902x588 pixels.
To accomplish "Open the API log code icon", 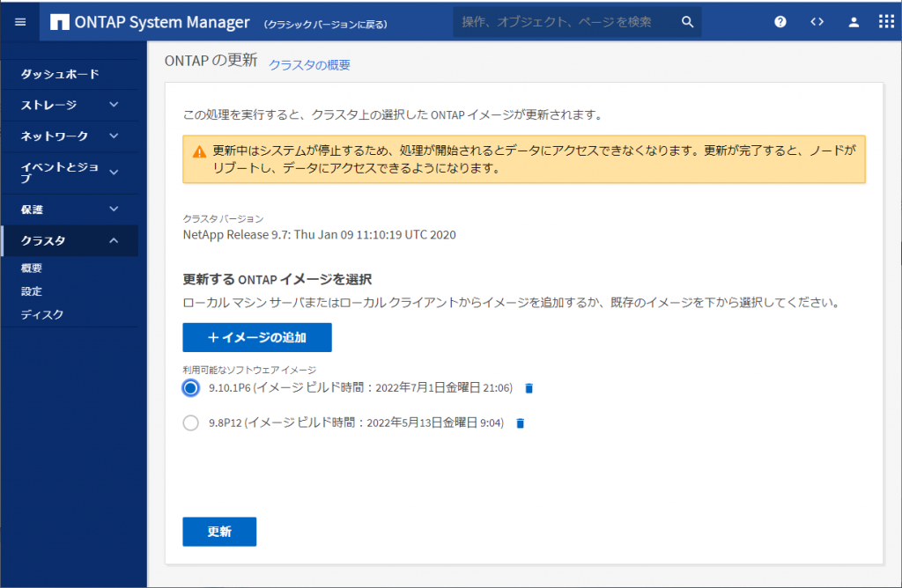I will click(x=817, y=22).
